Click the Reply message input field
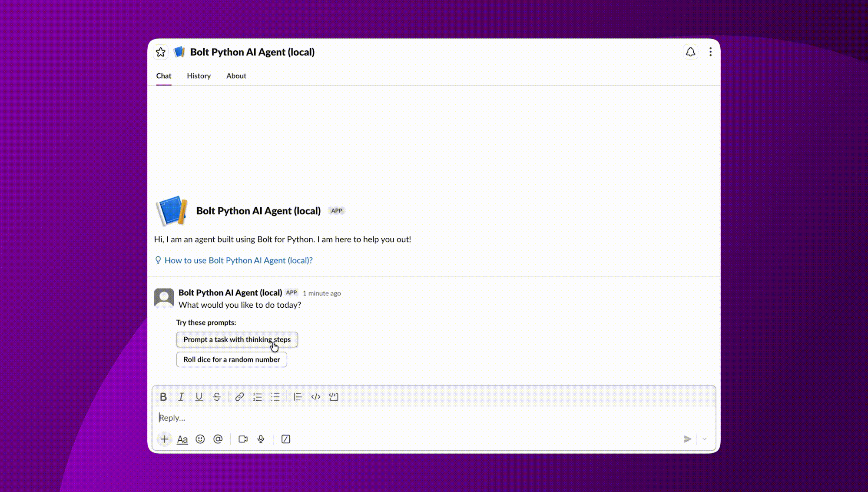Viewport: 868px width, 492px height. pyautogui.click(x=391, y=418)
